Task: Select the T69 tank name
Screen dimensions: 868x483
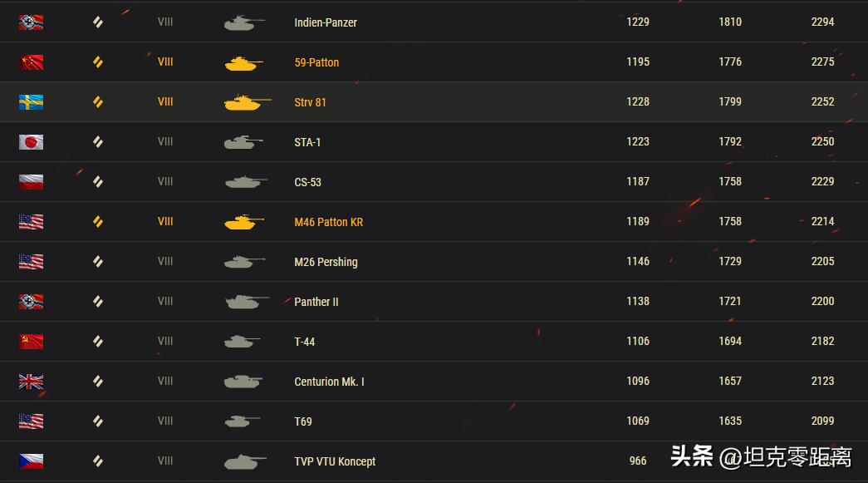Action: pos(303,421)
